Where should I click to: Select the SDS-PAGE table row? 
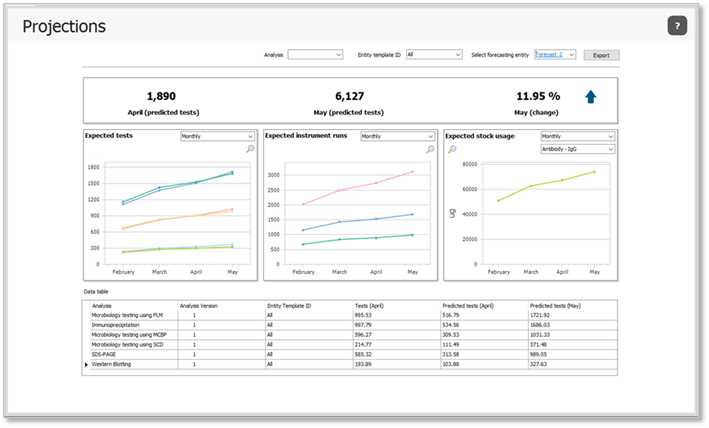click(x=105, y=355)
